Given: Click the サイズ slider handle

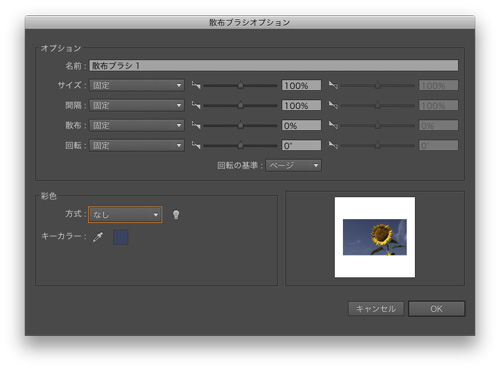Looking at the screenshot, I should 240,85.
